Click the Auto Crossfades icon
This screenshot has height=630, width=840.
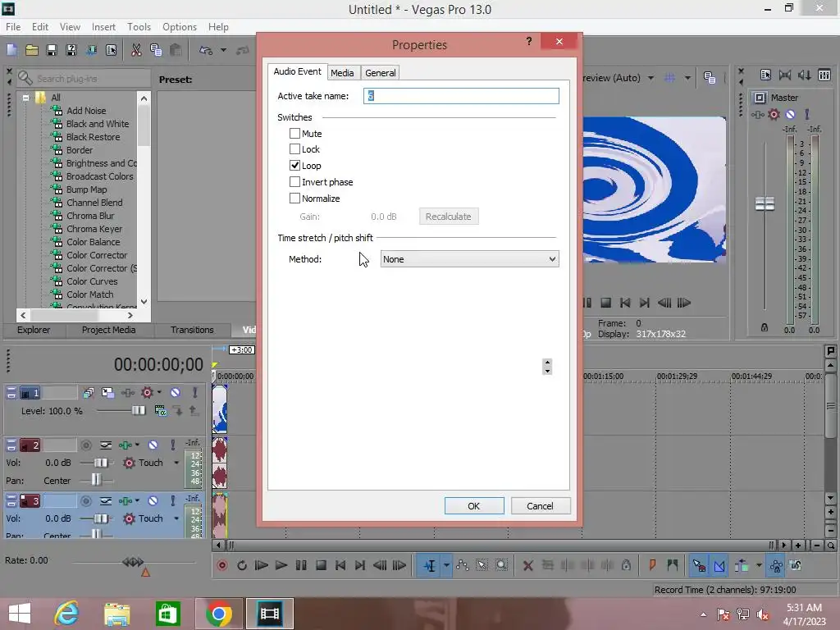(x=719, y=566)
